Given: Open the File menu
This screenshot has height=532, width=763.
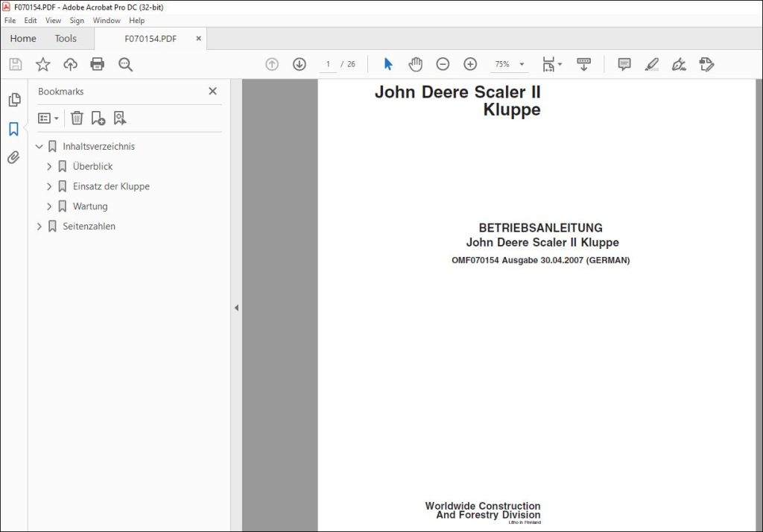Looking at the screenshot, I should click(10, 20).
